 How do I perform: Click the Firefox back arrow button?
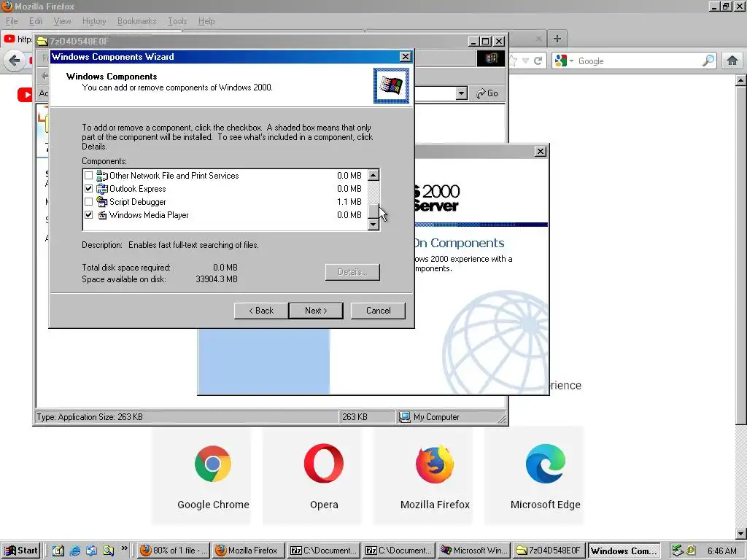(15, 61)
